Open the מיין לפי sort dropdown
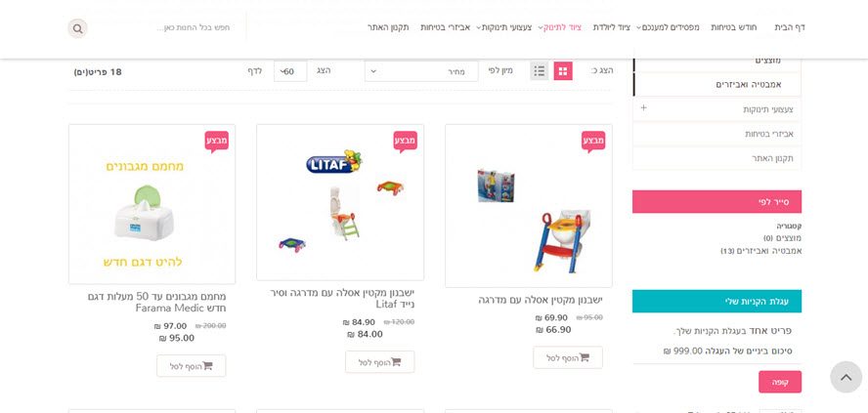This screenshot has width=868, height=413. [421, 71]
